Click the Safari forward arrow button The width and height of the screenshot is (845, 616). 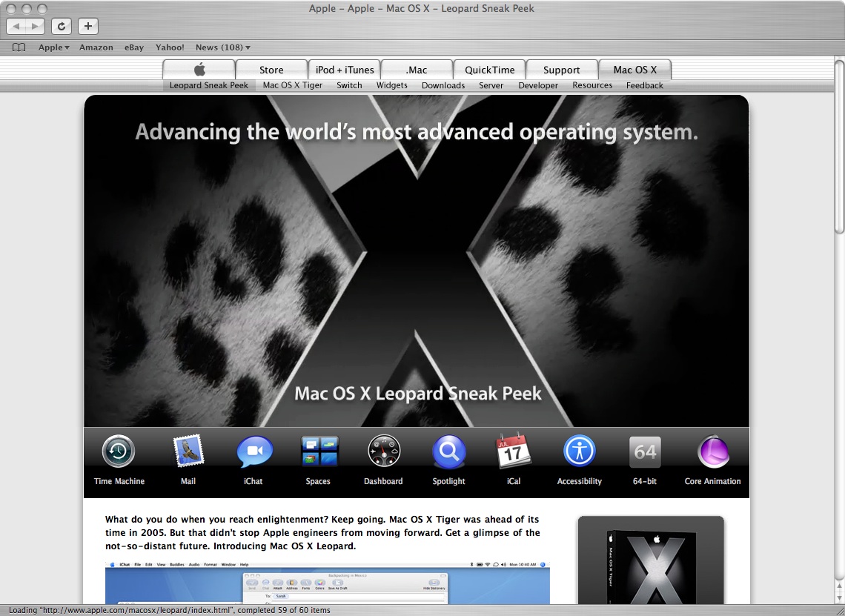[x=35, y=26]
